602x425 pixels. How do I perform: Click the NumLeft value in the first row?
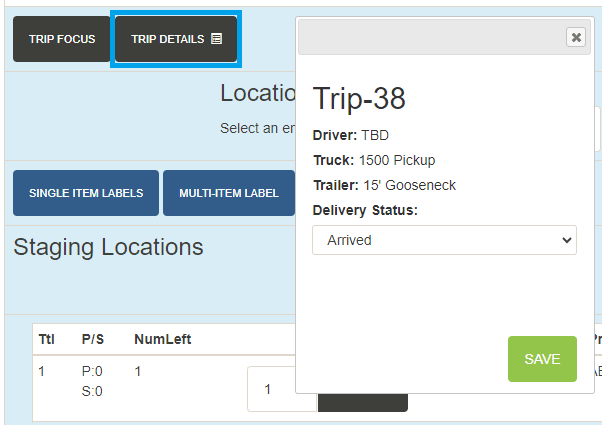tap(138, 371)
